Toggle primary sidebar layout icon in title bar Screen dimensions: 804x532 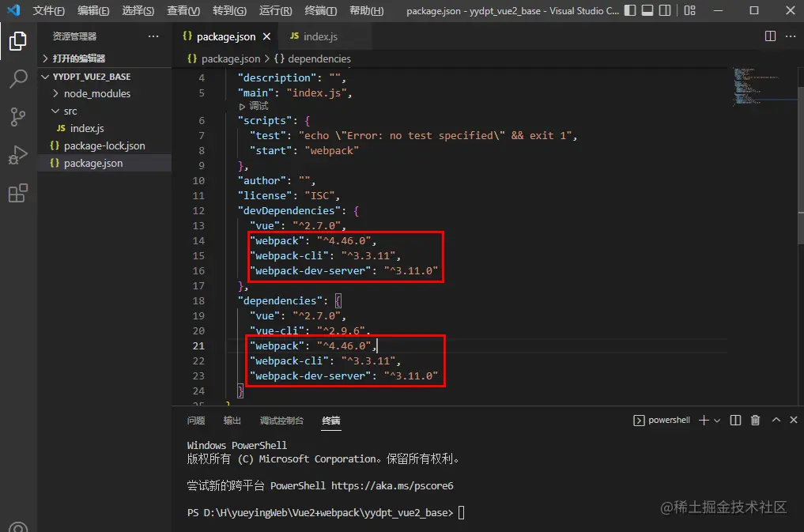[x=630, y=10]
